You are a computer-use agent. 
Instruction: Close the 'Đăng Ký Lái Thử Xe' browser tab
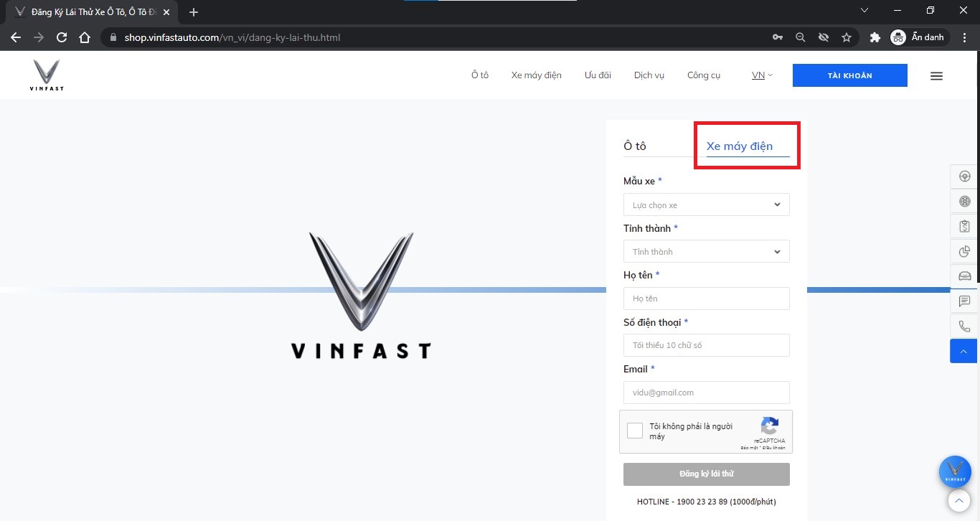[x=166, y=12]
